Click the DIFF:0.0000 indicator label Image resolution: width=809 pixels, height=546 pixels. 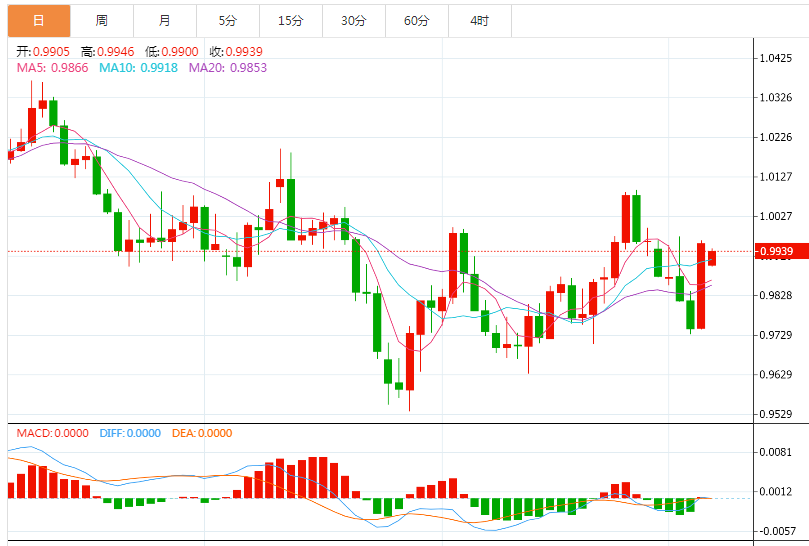coord(130,433)
